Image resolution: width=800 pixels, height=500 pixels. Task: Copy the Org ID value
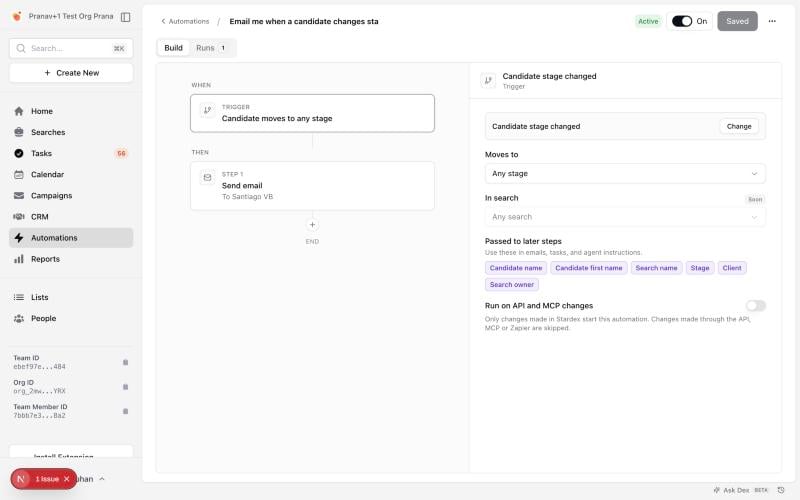click(126, 387)
